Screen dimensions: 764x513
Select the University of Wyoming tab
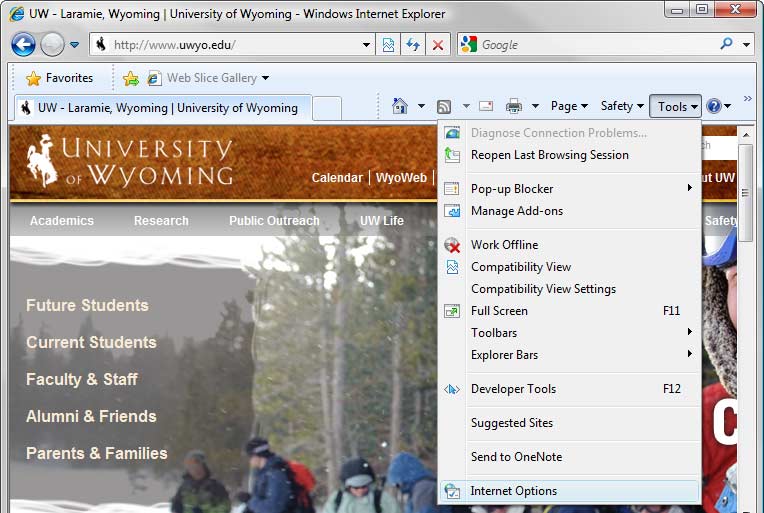(163, 108)
